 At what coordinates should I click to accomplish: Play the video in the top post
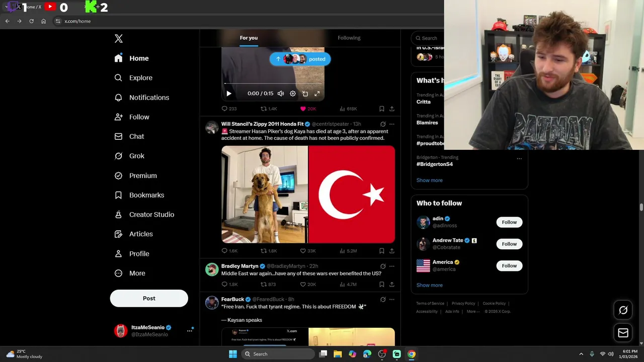[229, 94]
